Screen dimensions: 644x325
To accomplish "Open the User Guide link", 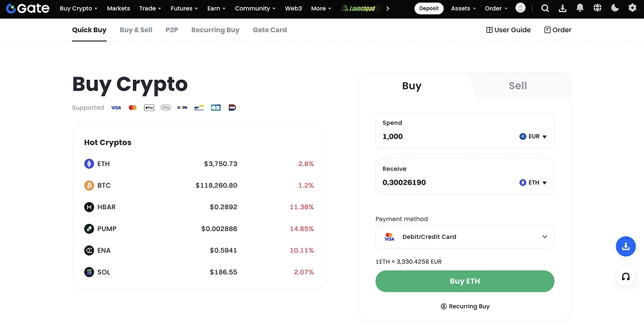I will [x=508, y=30].
